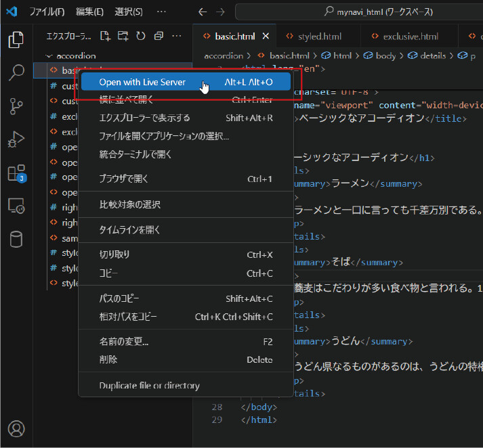The image size is (483, 448).
Task: Go forward with the right arrow
Action: pos(220,12)
